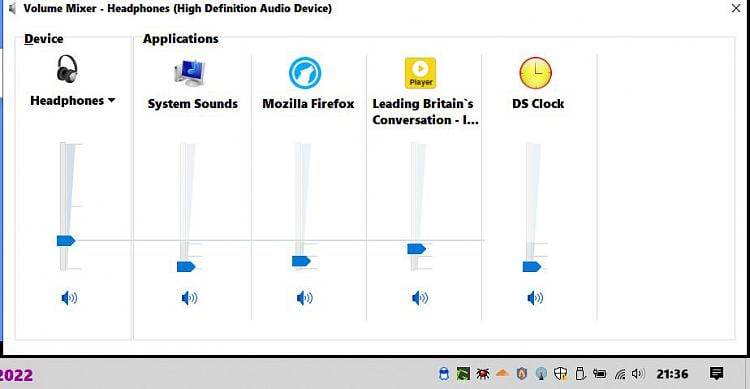This screenshot has width=750, height=389.
Task: Click the red spider tray icon
Action: (x=483, y=374)
